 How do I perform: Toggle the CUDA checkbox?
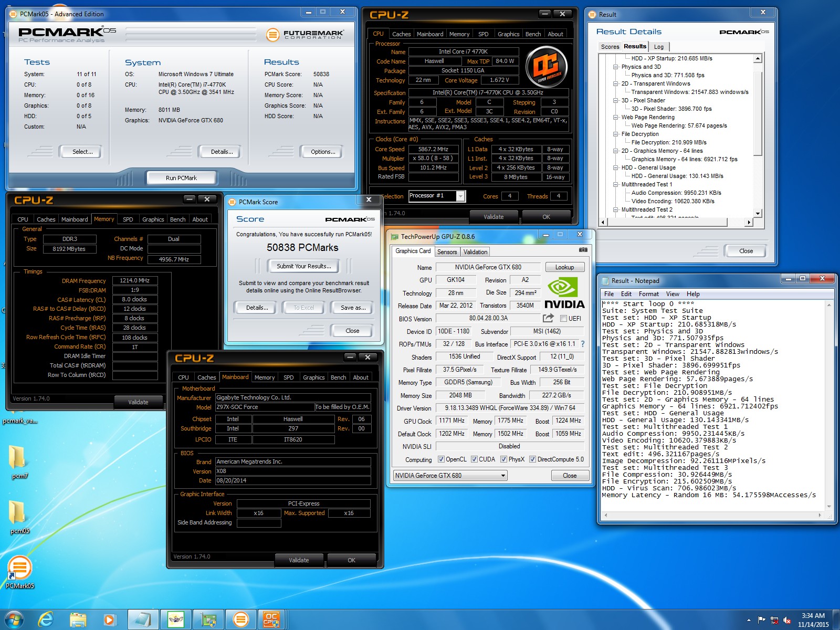(x=474, y=459)
